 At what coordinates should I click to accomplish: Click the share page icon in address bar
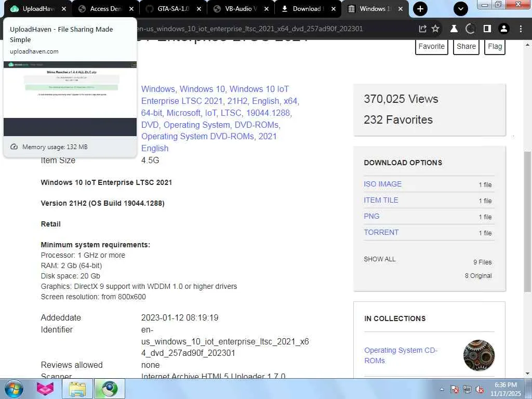pyautogui.click(x=422, y=29)
